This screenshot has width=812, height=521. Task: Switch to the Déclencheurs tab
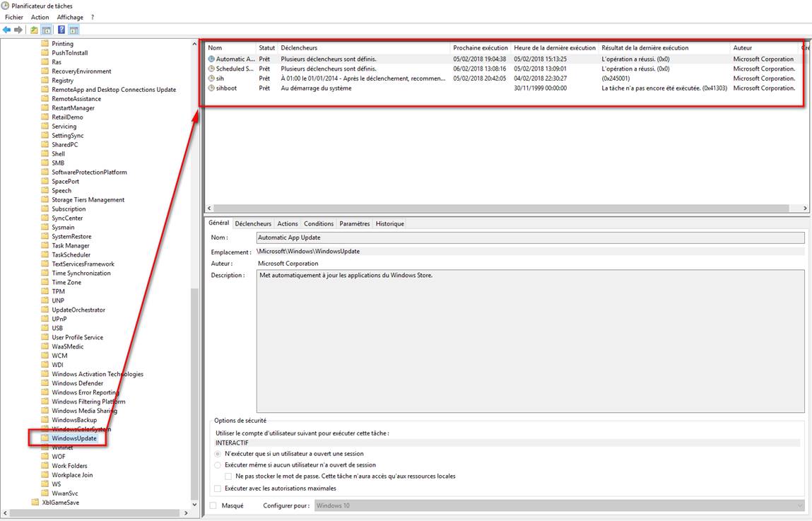click(x=253, y=223)
